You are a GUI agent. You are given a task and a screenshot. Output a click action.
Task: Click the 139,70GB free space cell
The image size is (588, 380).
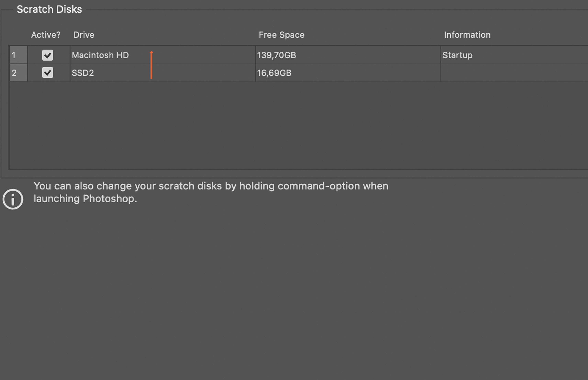pos(276,55)
